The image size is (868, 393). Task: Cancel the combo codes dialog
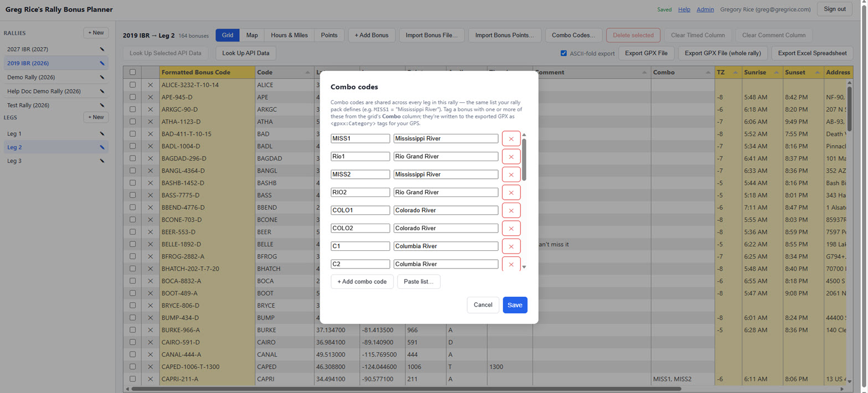click(483, 305)
